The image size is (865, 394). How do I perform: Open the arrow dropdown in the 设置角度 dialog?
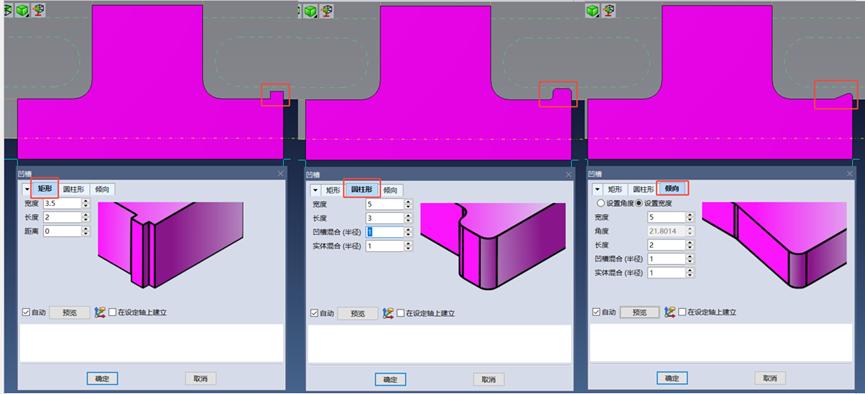coord(597,189)
